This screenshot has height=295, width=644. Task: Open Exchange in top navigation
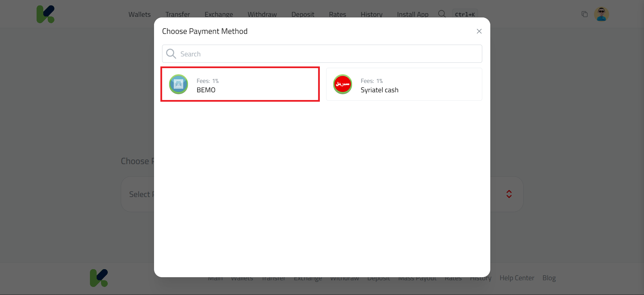click(219, 14)
